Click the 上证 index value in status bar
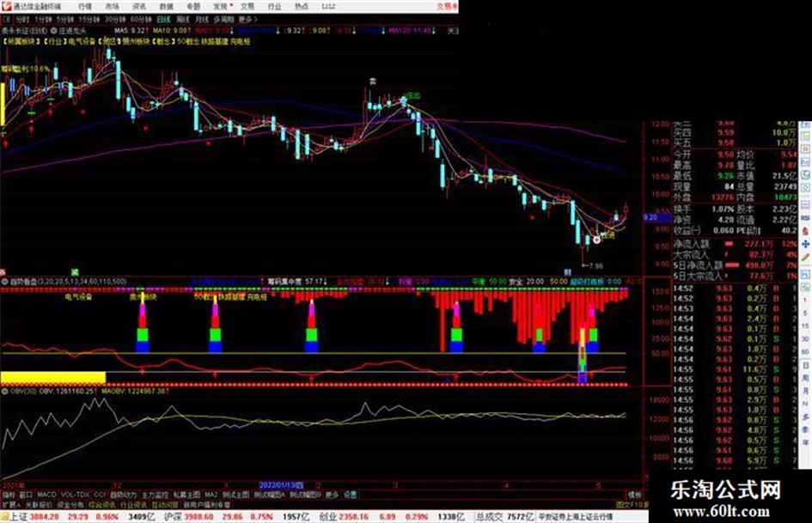 coord(44,517)
